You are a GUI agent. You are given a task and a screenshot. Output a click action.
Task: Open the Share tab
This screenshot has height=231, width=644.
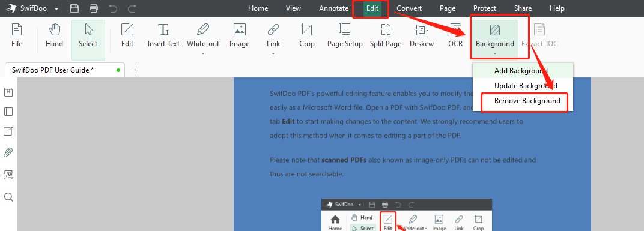coord(523,8)
